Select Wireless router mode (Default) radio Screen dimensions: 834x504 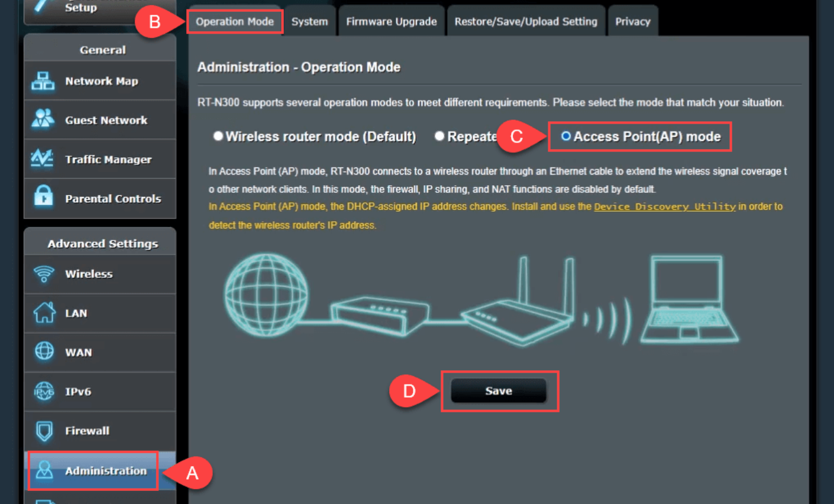pyautogui.click(x=218, y=136)
